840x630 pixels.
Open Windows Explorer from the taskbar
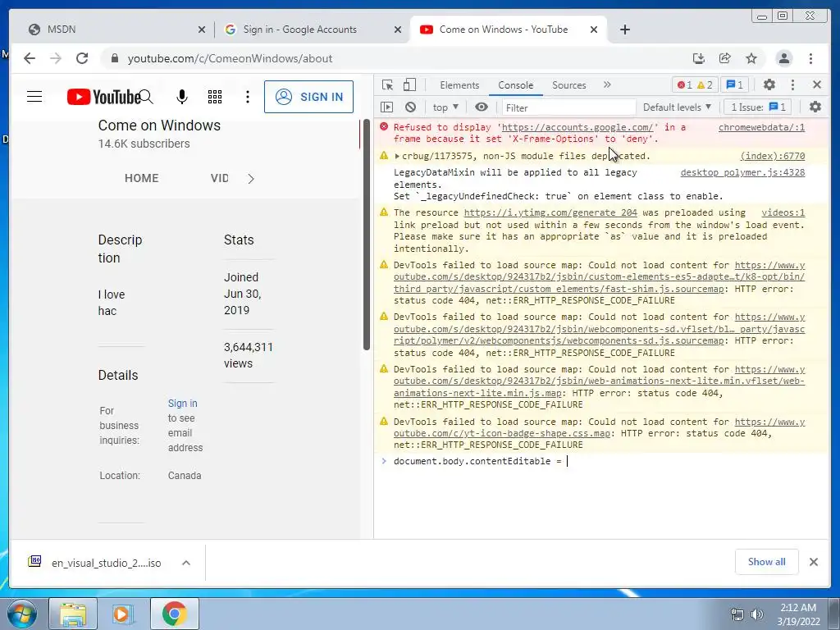click(73, 614)
